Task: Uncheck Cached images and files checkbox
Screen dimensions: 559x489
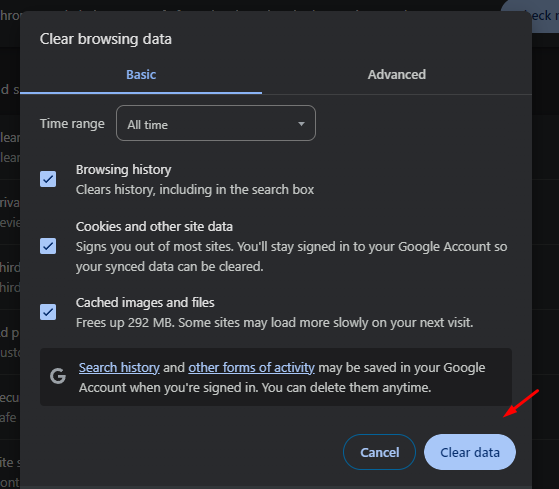Action: (48, 312)
